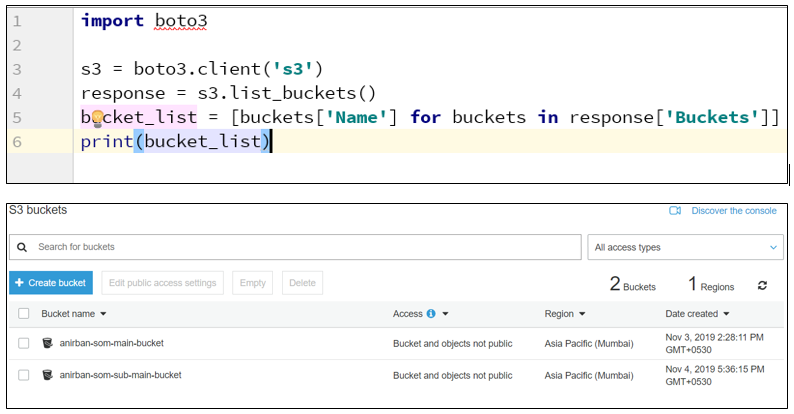Open the Discover the console link
This screenshot has width=794, height=414.
tap(734, 211)
